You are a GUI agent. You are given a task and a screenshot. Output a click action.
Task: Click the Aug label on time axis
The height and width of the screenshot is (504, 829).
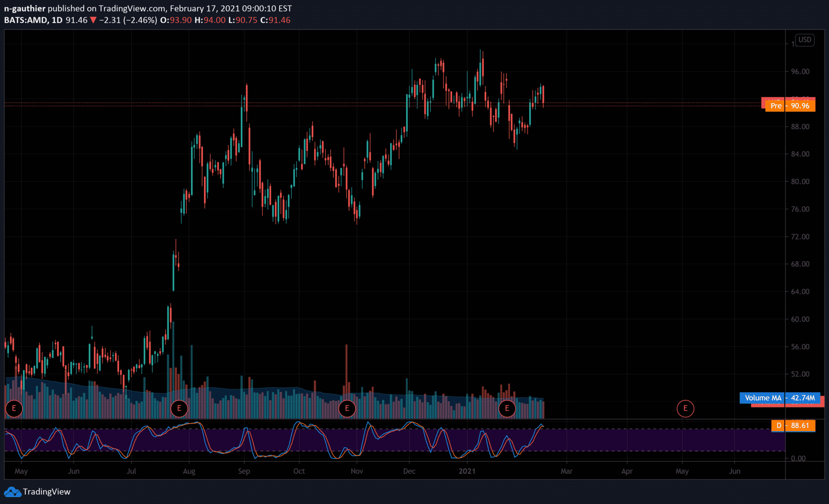tap(189, 471)
